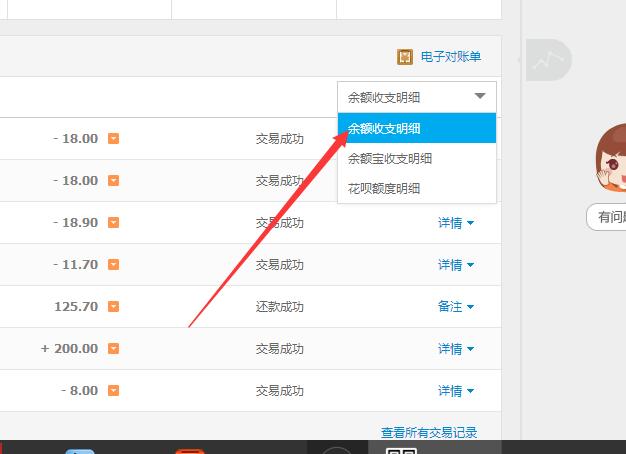
Task: Click 交易成功 status in - 8.00 row
Action: (x=280, y=391)
